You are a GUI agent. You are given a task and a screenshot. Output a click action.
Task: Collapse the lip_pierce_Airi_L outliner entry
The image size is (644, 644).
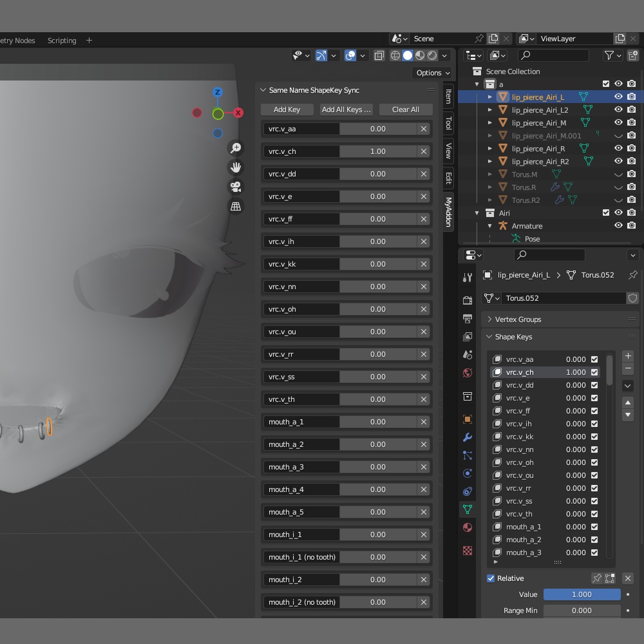(490, 97)
